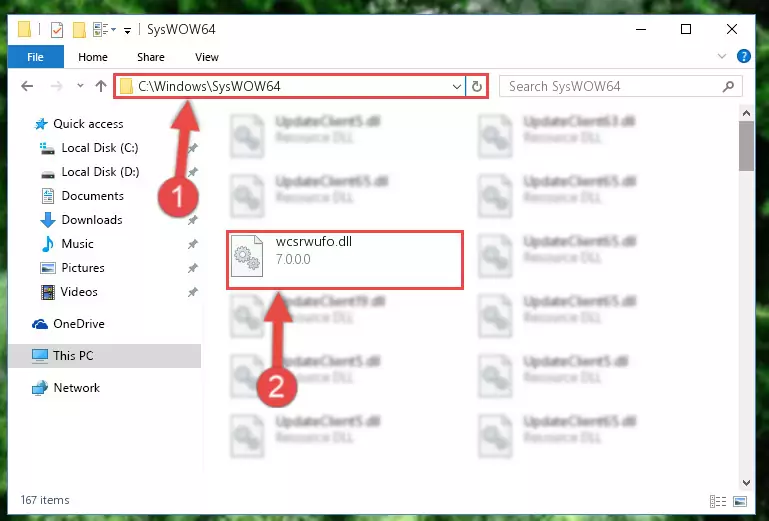Click the New folder icon in title bar
769x521 pixels.
pos(79,30)
